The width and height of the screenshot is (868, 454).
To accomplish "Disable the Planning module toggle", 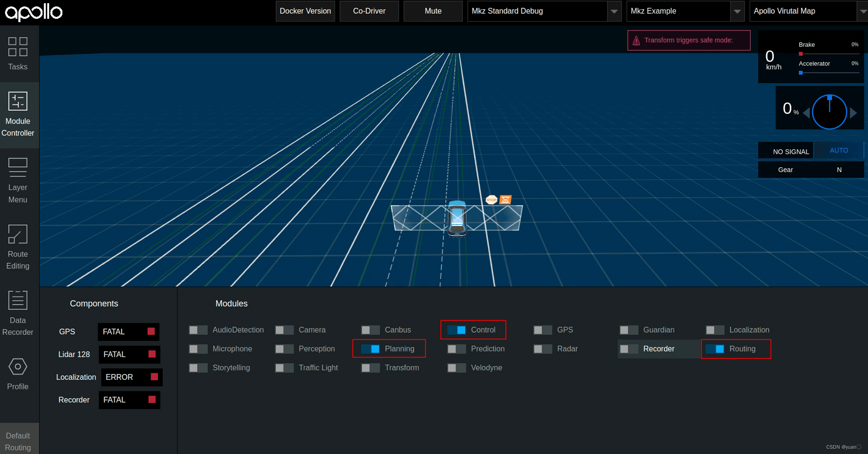I will pyautogui.click(x=370, y=349).
